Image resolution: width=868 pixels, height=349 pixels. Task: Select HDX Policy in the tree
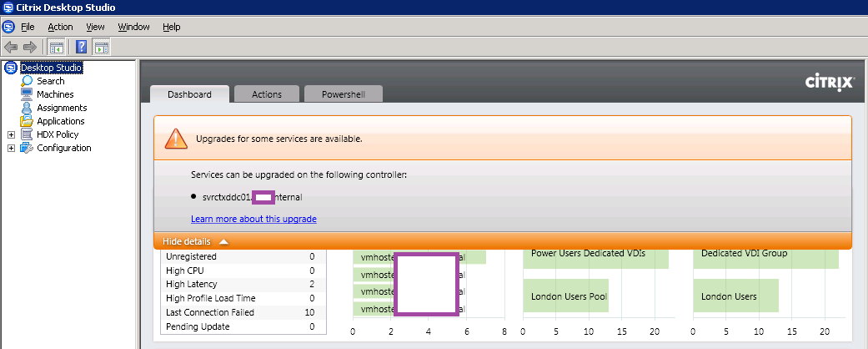click(x=58, y=134)
